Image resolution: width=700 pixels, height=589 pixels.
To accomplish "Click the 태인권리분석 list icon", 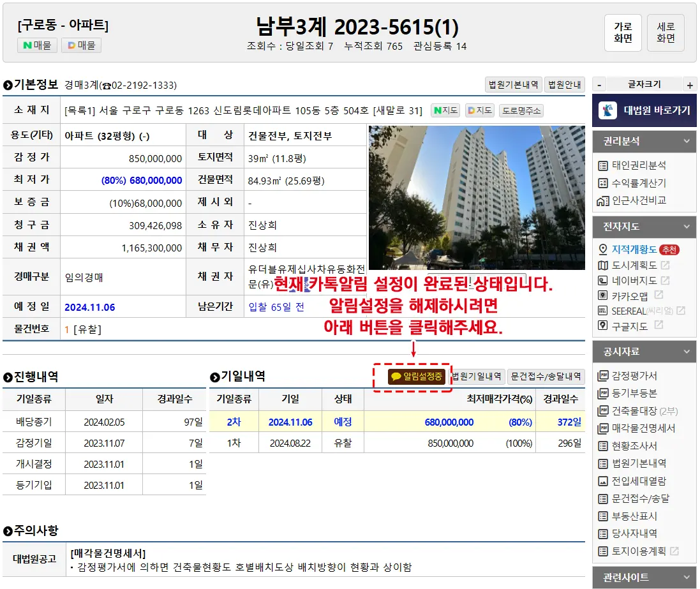I will [x=602, y=165].
